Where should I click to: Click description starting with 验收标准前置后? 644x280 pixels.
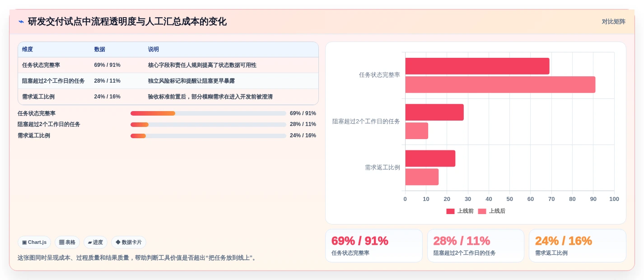click(210, 97)
